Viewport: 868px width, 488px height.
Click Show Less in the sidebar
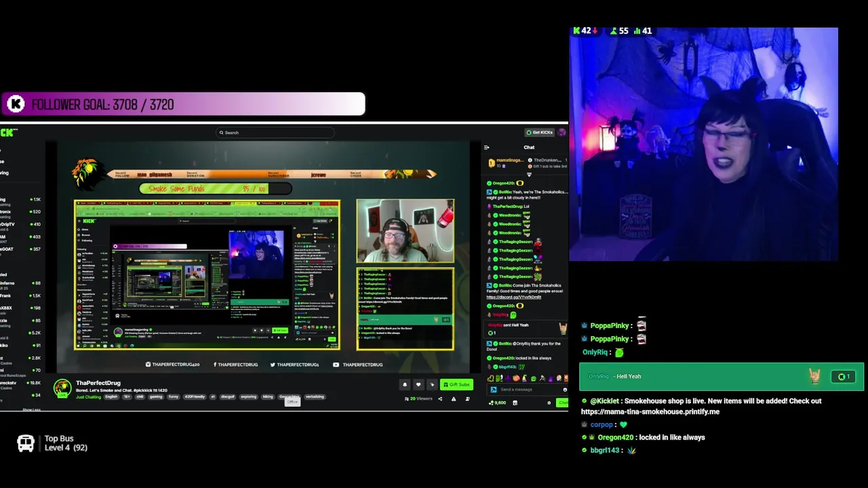(31, 409)
